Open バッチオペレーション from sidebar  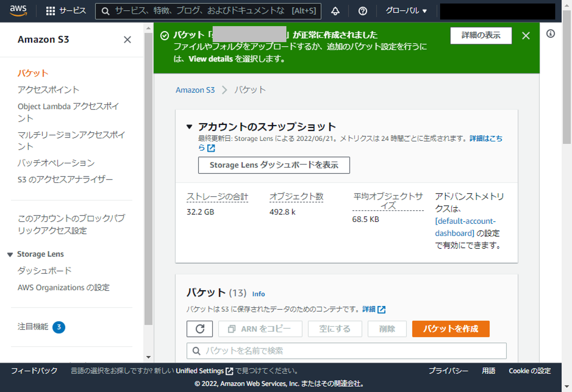click(56, 163)
